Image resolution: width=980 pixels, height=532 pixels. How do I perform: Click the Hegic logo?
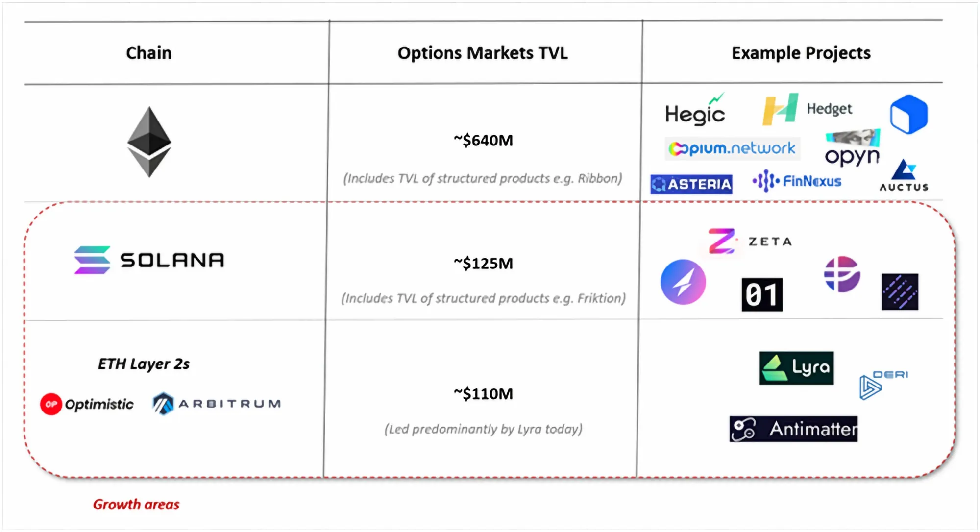click(x=695, y=112)
